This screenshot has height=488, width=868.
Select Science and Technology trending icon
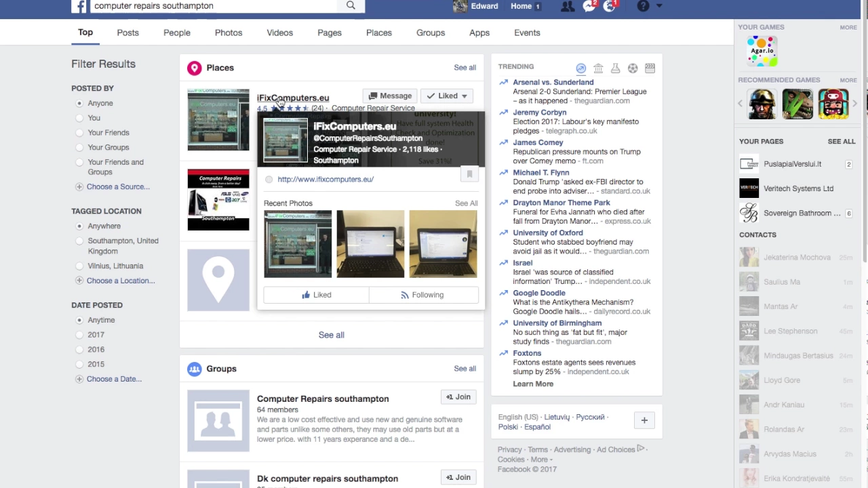pyautogui.click(x=615, y=68)
